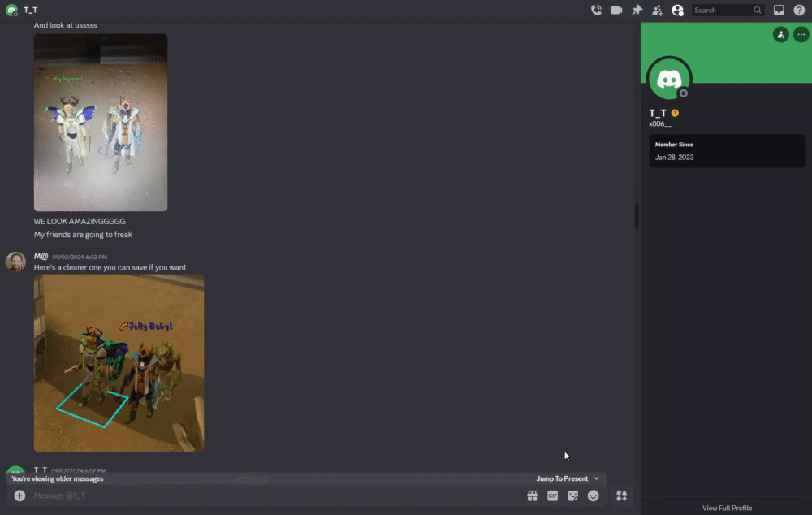Click the Jan 28, 2023 date

[674, 158]
